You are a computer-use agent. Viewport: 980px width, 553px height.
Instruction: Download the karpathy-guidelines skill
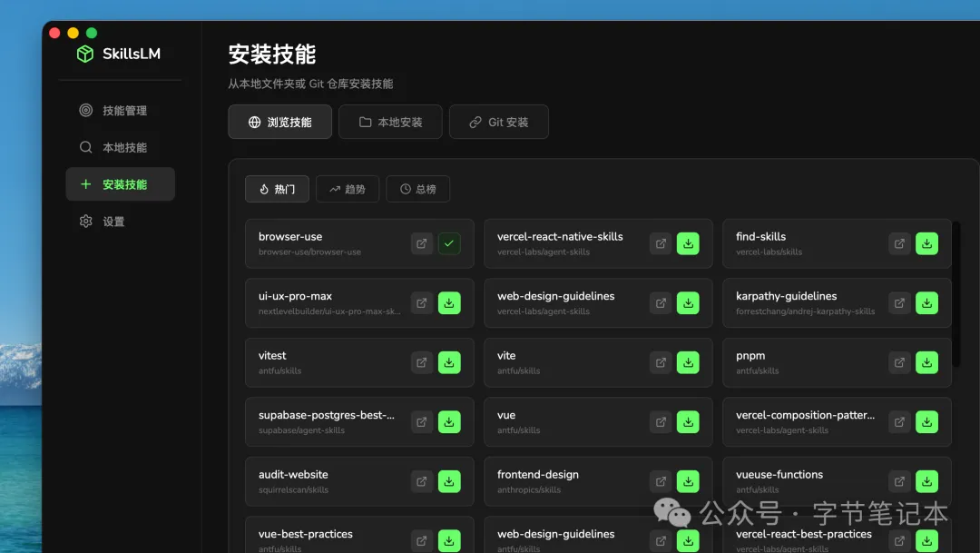pyautogui.click(x=926, y=303)
